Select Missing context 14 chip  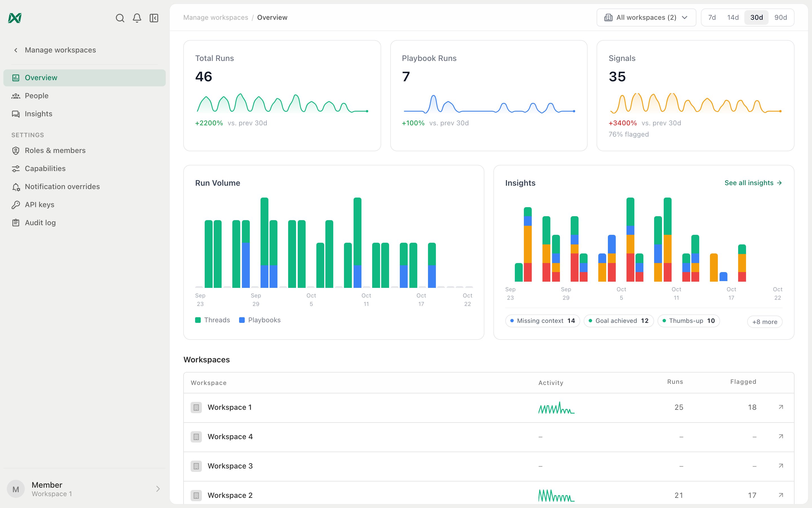pyautogui.click(x=542, y=321)
